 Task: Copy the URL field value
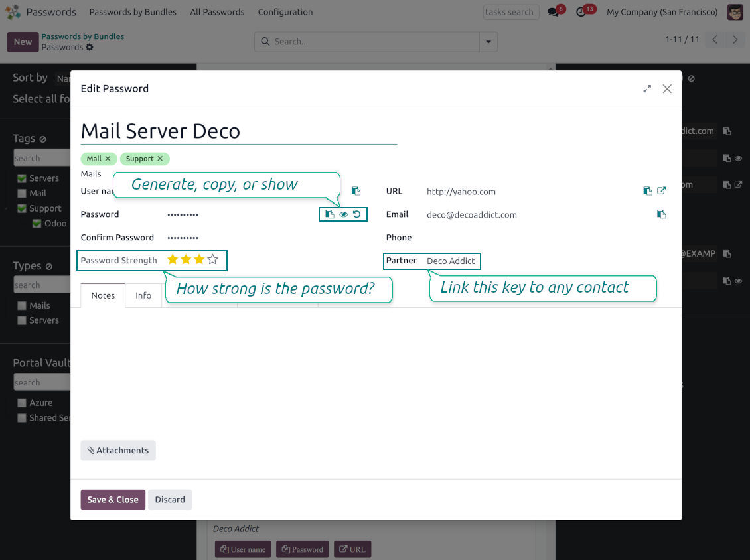point(648,191)
